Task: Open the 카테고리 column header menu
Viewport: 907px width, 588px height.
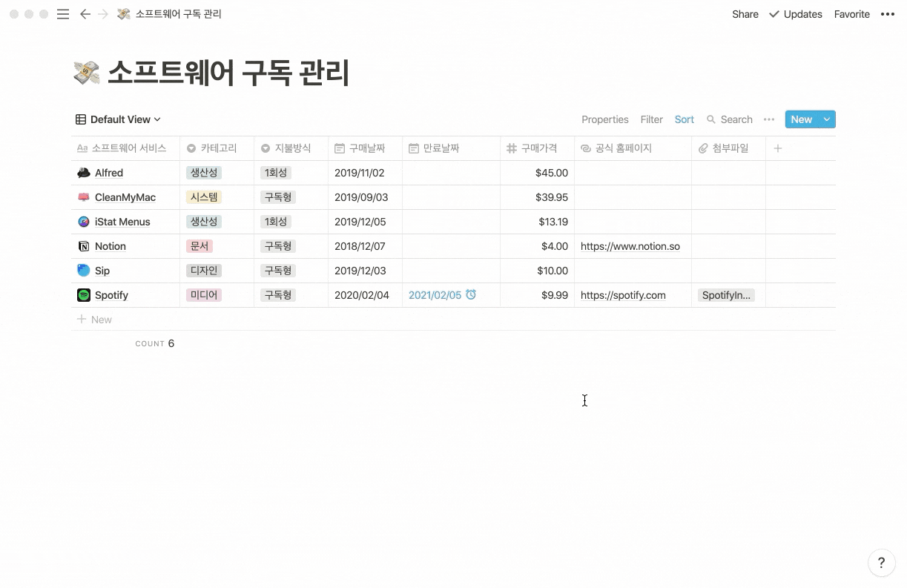Action: (217, 148)
